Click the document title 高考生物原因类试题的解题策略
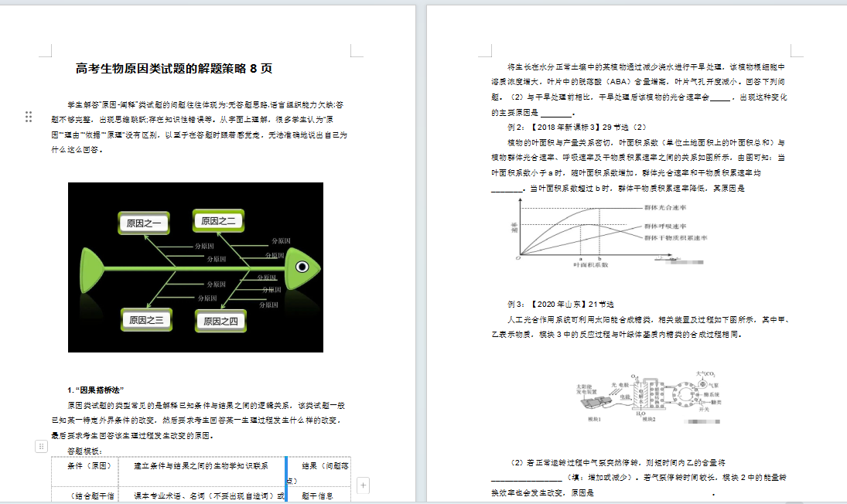Viewport: 847px width, 504px height. (174, 69)
